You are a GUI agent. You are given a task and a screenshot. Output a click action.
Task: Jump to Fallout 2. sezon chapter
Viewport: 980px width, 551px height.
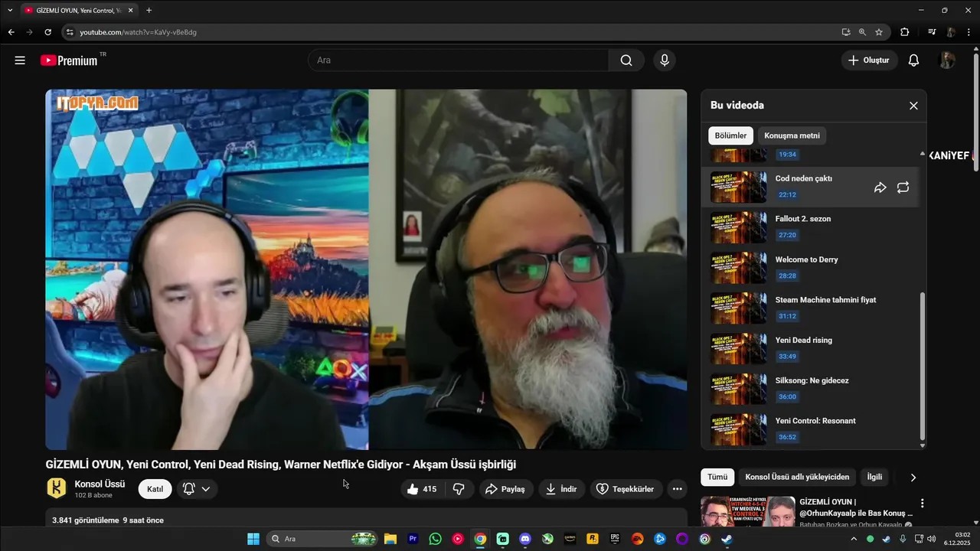pos(812,227)
